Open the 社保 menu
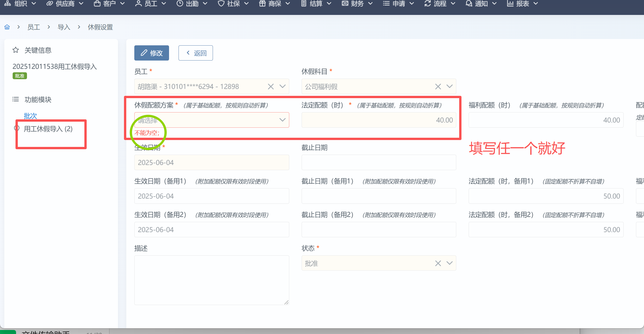 233,4
